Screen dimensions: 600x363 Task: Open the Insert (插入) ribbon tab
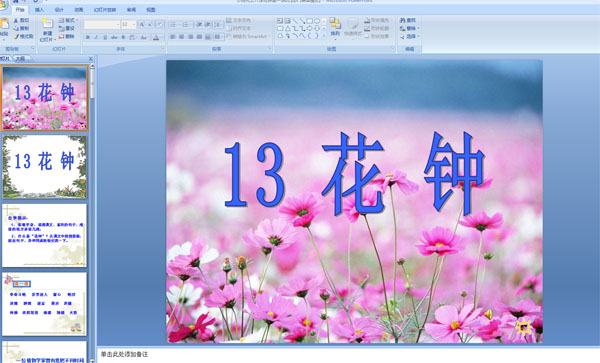click(x=39, y=10)
